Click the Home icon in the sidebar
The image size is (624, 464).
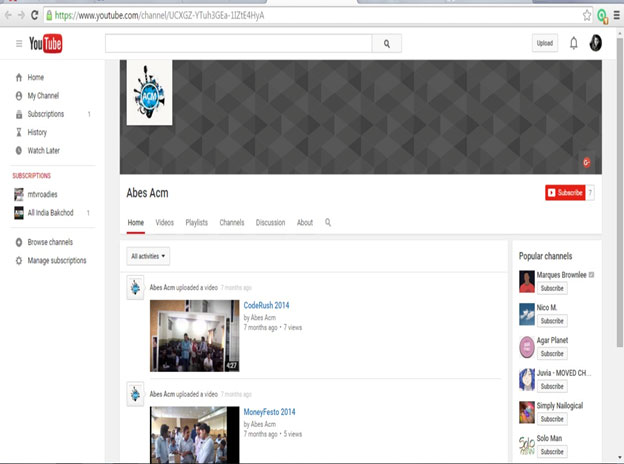[x=19, y=77]
